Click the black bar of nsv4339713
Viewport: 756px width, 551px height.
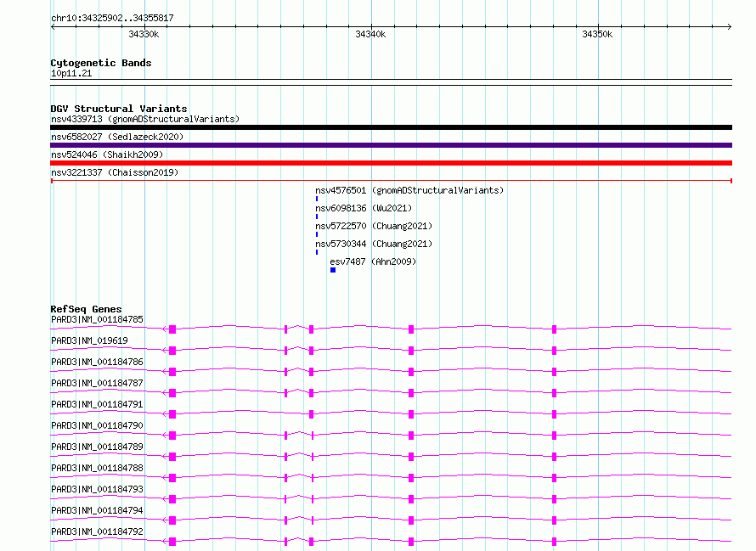tap(391, 127)
